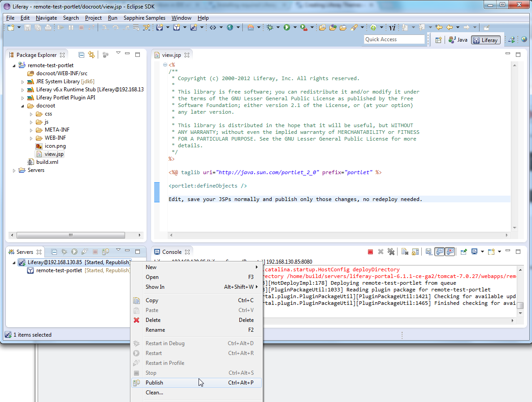Select the Package Explorer tab
Viewport: 532px width, 402px height.
36,55
